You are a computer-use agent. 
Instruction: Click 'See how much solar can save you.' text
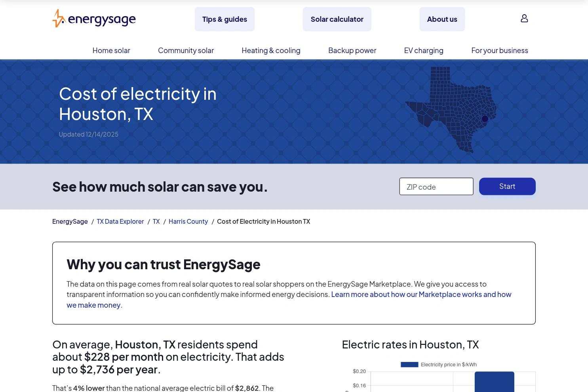160,186
